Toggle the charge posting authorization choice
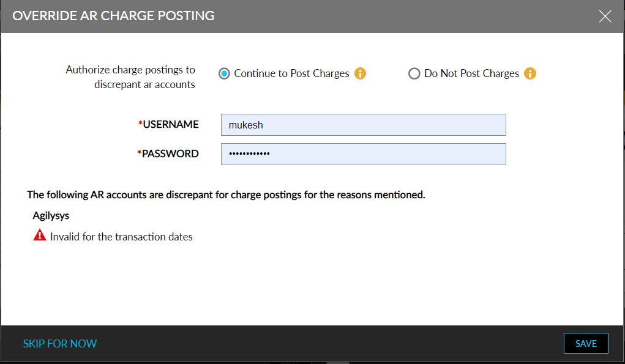This screenshot has width=625, height=364. 414,73
